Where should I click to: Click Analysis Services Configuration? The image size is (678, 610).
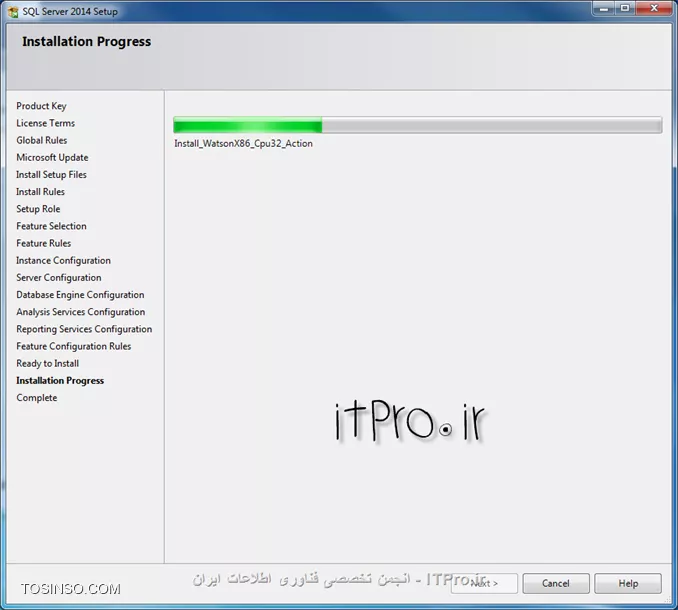81,312
